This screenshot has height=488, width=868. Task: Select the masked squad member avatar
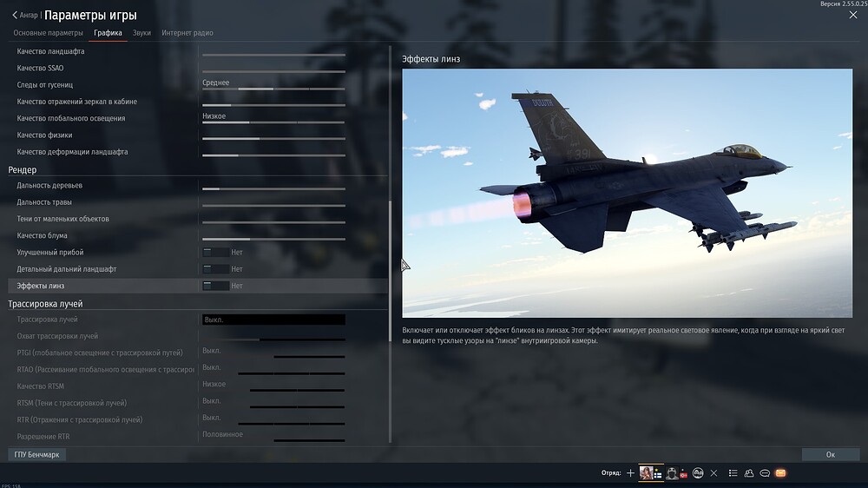coord(673,473)
